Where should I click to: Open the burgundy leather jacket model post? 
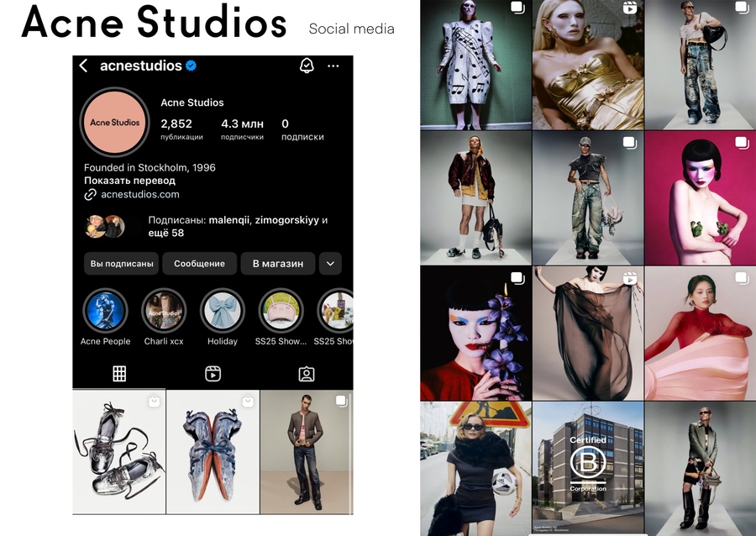[x=475, y=197]
